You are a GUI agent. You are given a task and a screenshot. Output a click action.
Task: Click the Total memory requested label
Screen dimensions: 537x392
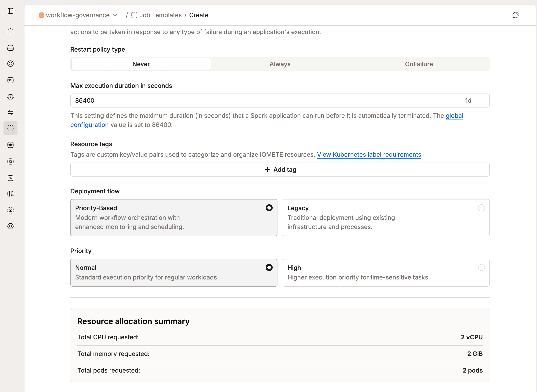pyautogui.click(x=113, y=354)
